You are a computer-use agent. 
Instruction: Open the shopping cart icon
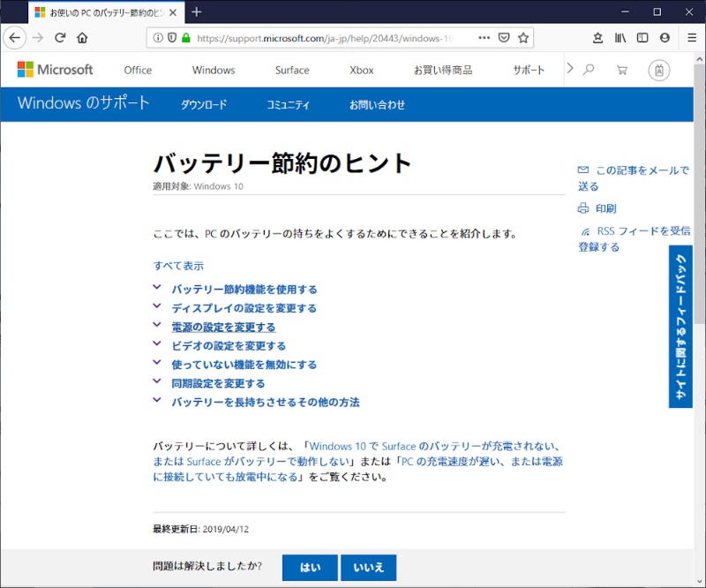622,70
